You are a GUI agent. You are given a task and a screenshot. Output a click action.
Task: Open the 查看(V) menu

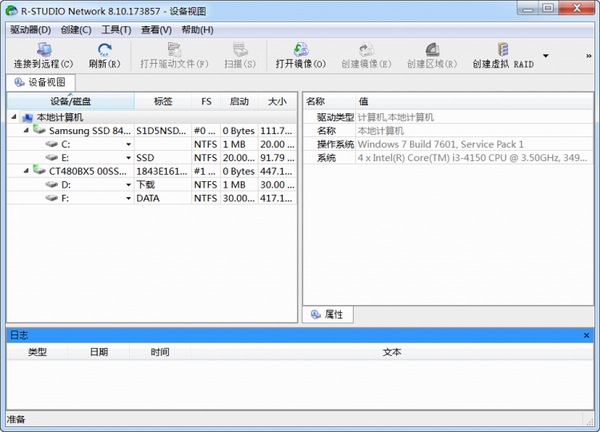pyautogui.click(x=156, y=30)
